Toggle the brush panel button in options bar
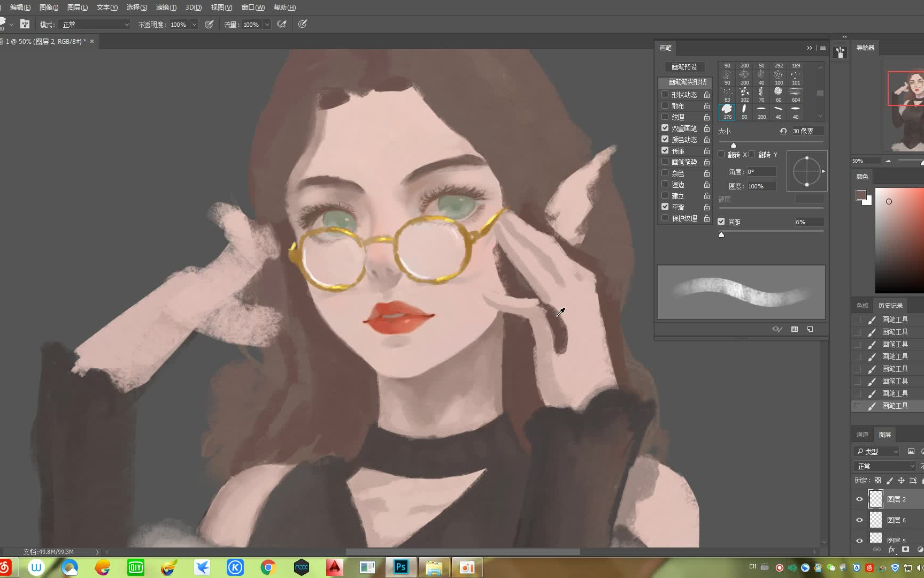This screenshot has width=924, height=578. click(25, 24)
